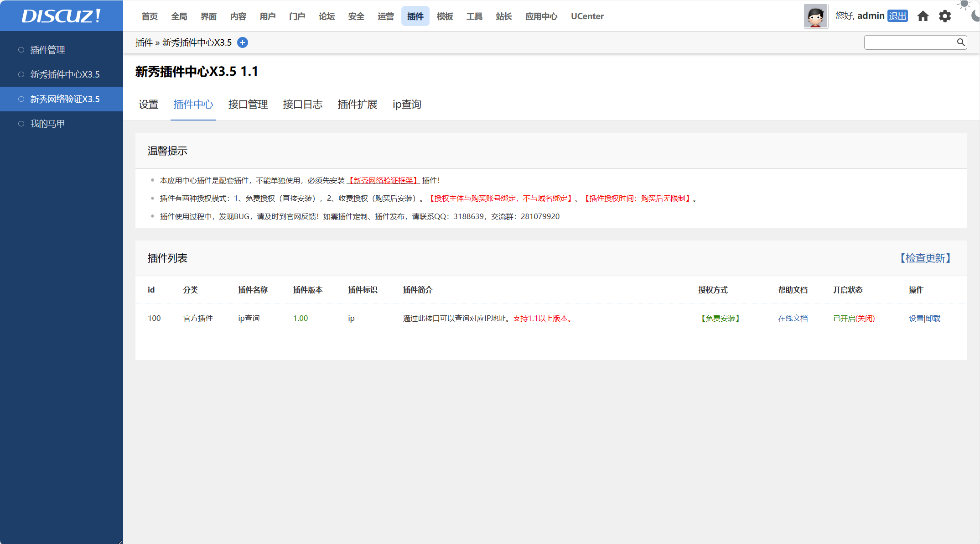The height and width of the screenshot is (544, 980).
Task: Open the 首页 top menu
Action: point(150,16)
